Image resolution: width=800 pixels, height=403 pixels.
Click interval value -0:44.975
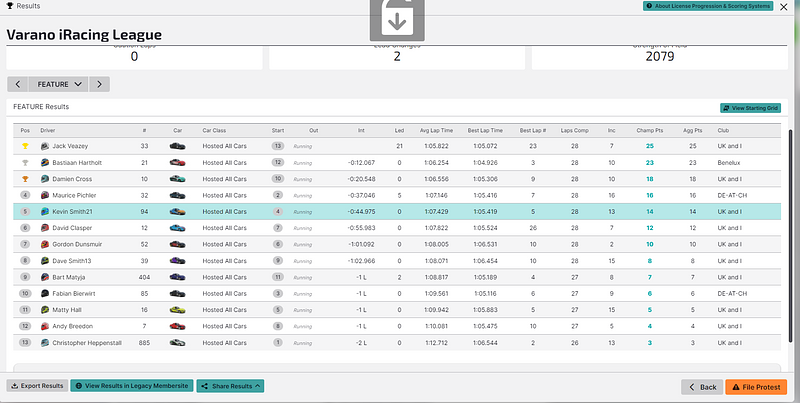click(x=361, y=212)
